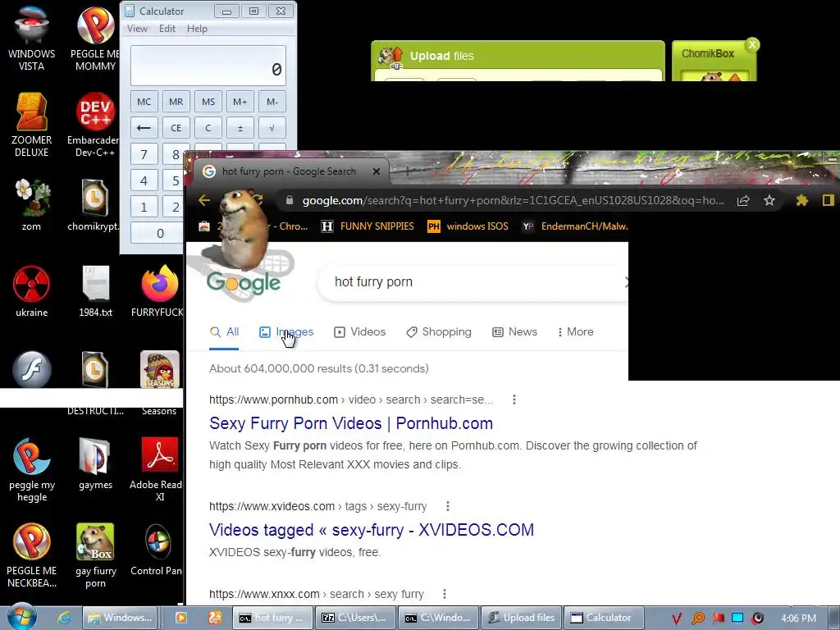Switch to the Upload files taskbar button

pos(522,618)
